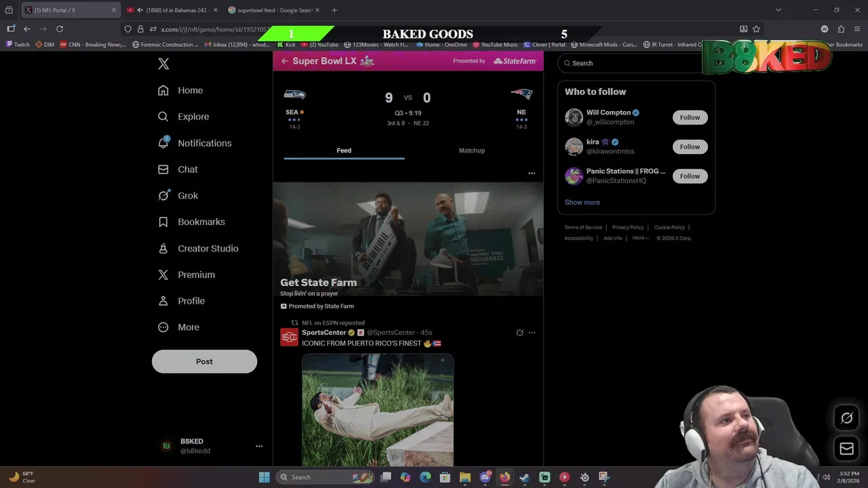
Task: Open the SportsCenter post image
Action: tap(378, 409)
